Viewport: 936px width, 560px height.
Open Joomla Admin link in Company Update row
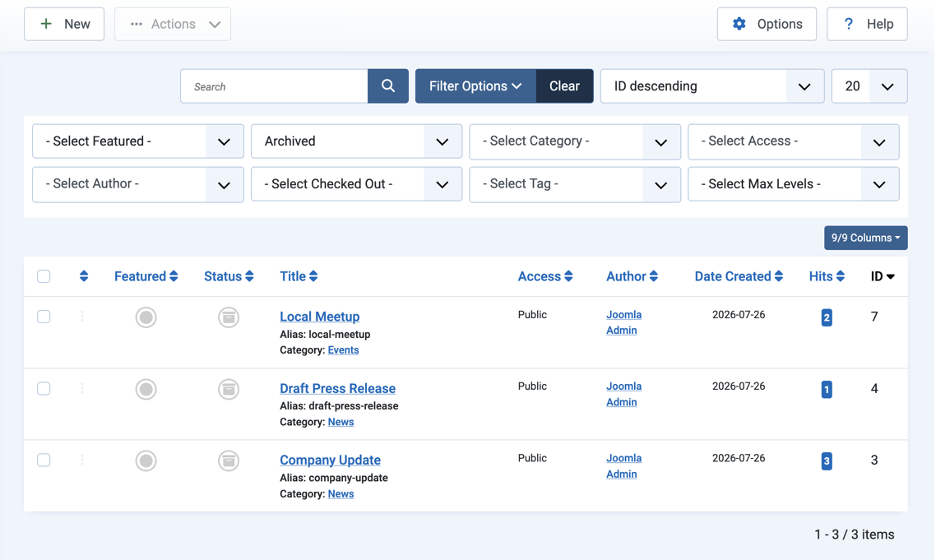click(623, 465)
